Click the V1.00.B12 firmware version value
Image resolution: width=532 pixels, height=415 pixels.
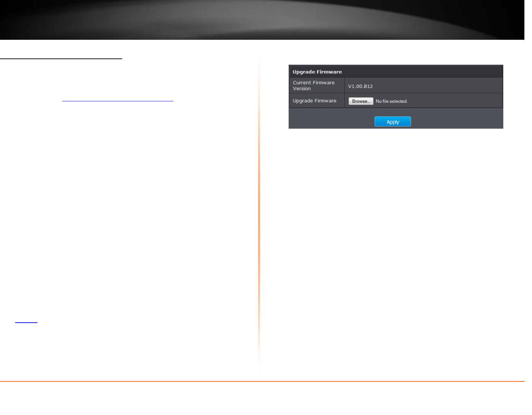[360, 86]
